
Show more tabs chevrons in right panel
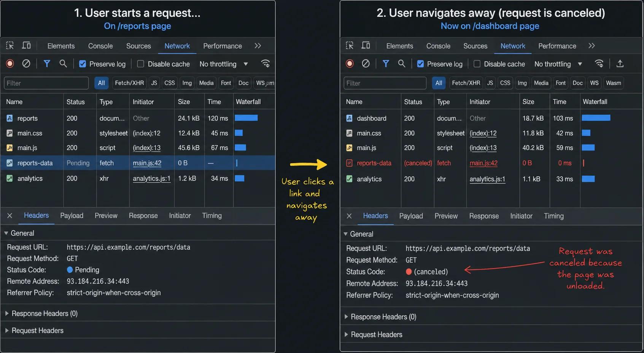coord(592,46)
